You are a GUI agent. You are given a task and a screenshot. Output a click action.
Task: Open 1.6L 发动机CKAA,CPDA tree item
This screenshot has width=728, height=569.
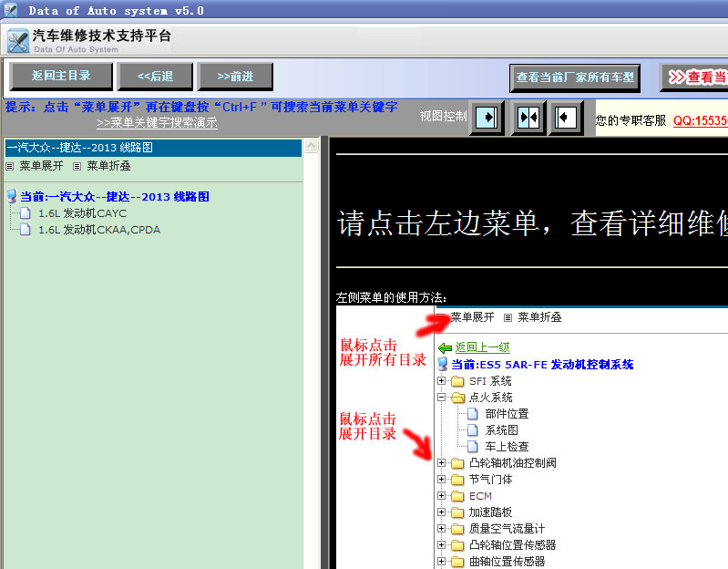[99, 230]
